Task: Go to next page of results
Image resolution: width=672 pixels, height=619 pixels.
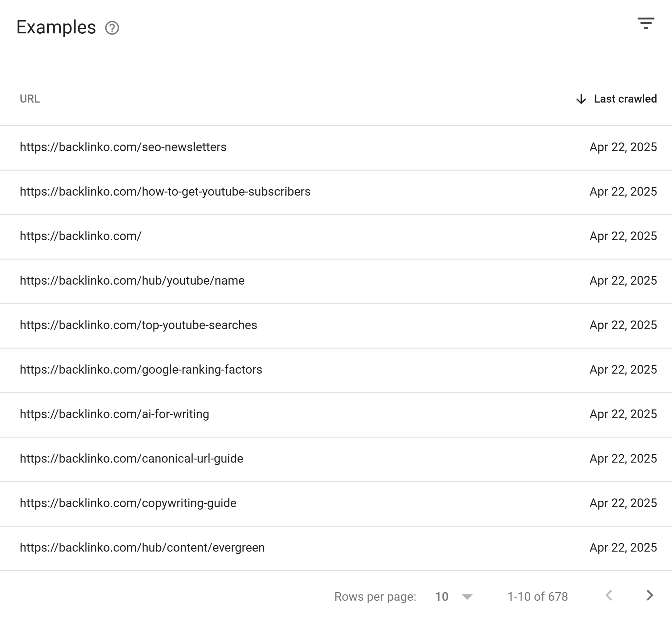Action: coord(650,595)
